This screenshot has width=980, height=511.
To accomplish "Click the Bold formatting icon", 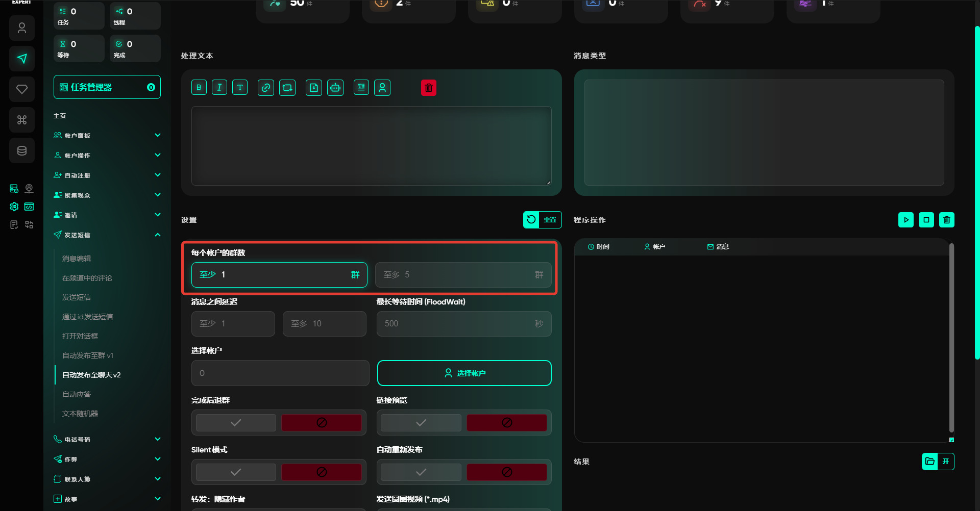I will pyautogui.click(x=199, y=88).
